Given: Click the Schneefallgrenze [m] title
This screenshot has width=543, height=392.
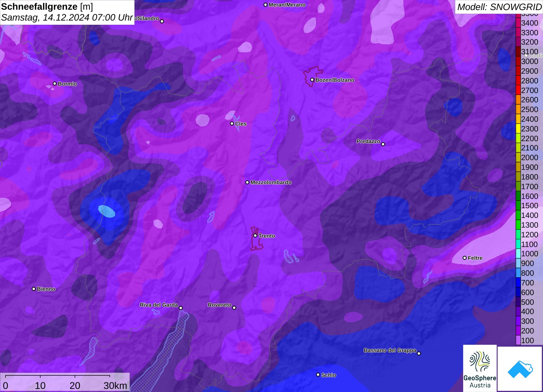Looking at the screenshot, I should tap(47, 7).
